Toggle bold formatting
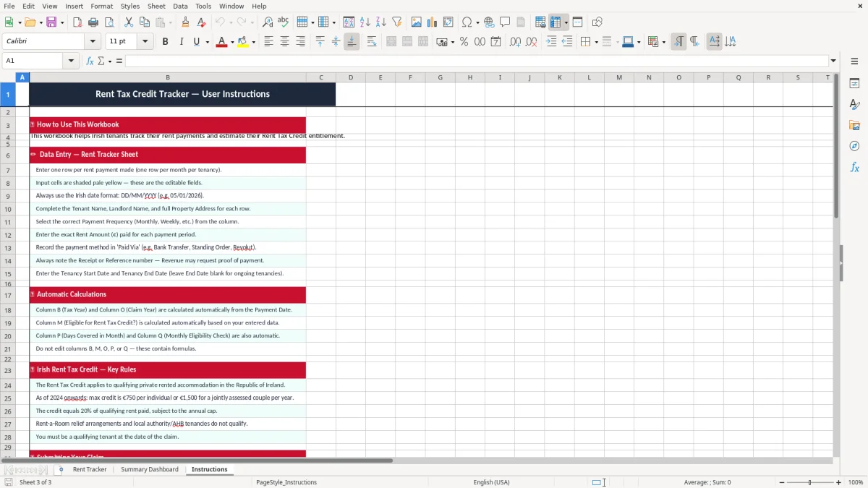 (165, 42)
